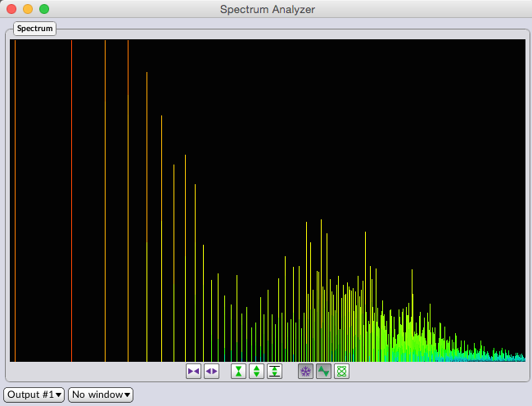Click the horizontal zoom-out (outward arrows) icon
Screen dimensions: 532x406
(211, 372)
